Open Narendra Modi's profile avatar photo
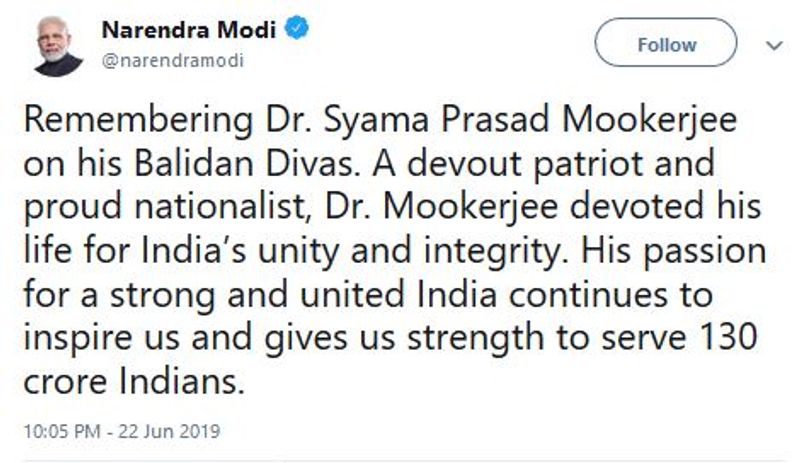 [58, 46]
